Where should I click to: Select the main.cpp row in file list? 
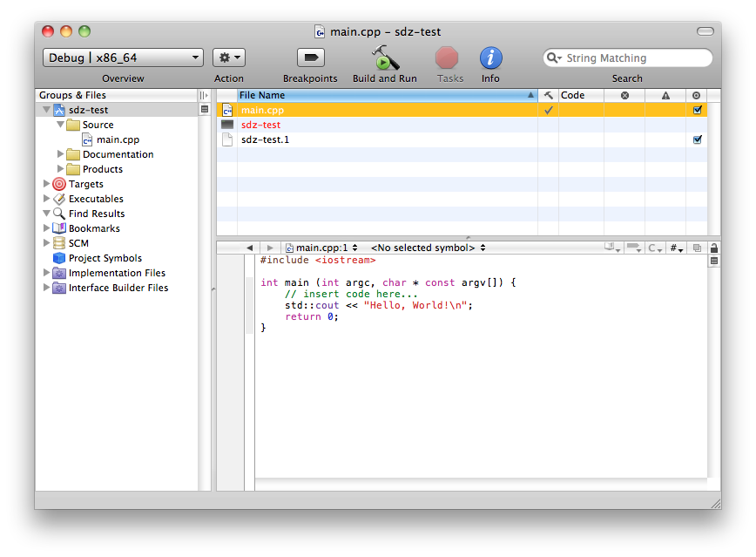[462, 110]
